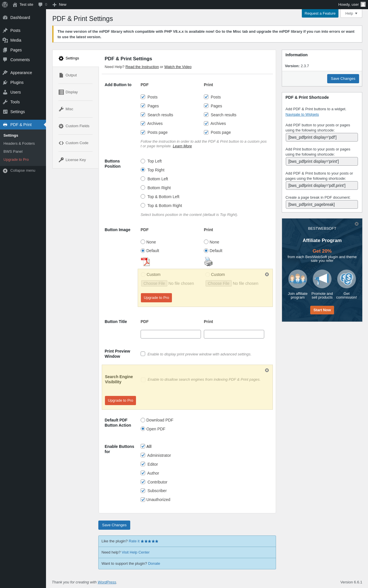The image size is (368, 588).
Task: Open the Misc tab
Action: [76, 109]
